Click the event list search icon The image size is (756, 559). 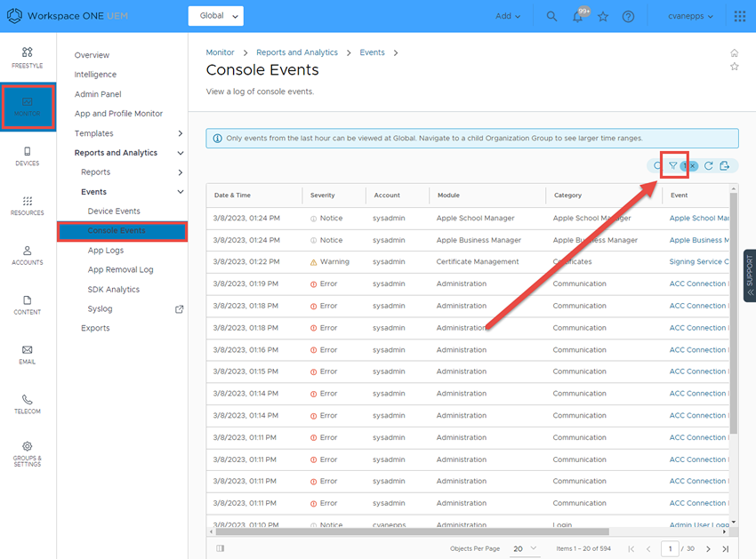(x=656, y=166)
